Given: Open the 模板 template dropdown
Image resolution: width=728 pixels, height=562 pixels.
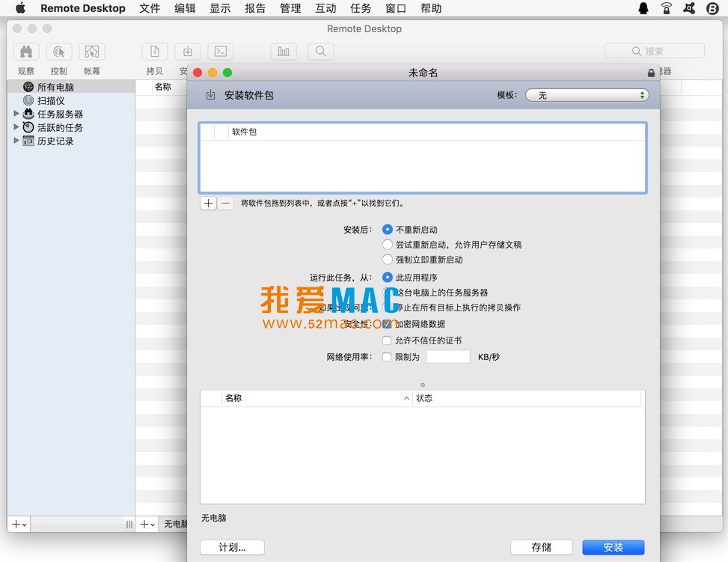Looking at the screenshot, I should (x=587, y=95).
